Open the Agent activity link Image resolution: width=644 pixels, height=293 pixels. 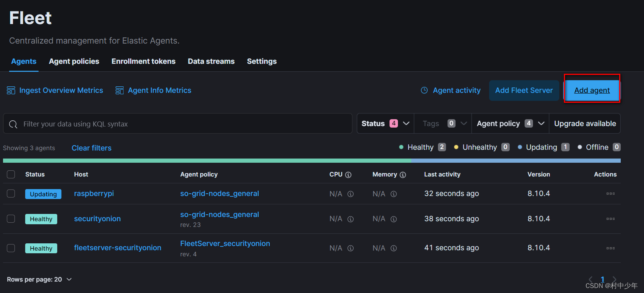pos(457,91)
